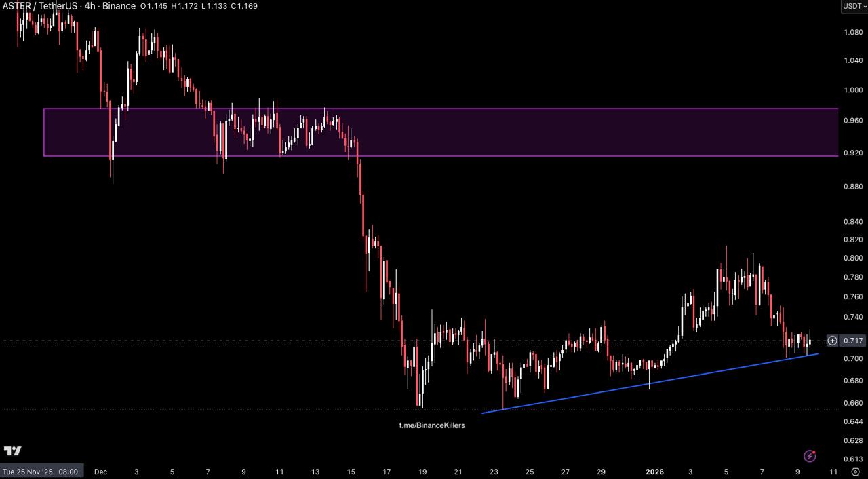Click the 2026 marker on the time axis
Screen dimensions: 868x479
click(654, 472)
